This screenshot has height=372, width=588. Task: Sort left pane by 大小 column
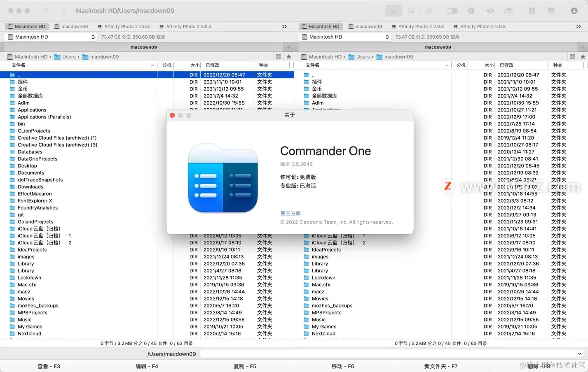(187, 65)
